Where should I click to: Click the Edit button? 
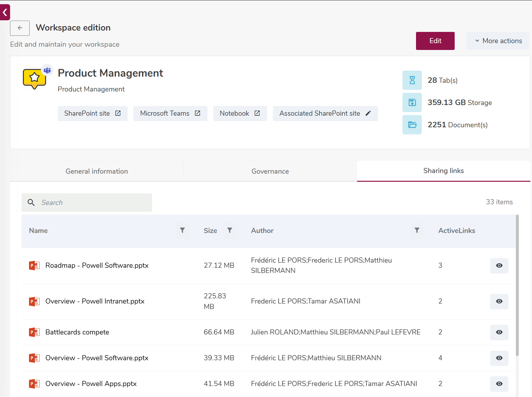[x=435, y=41]
